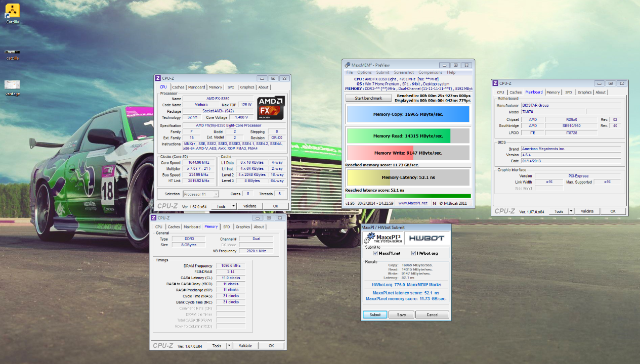Image resolution: width=640 pixels, height=364 pixels.
Task: Click Start benchmark in MaxxMEM
Action: 368,98
